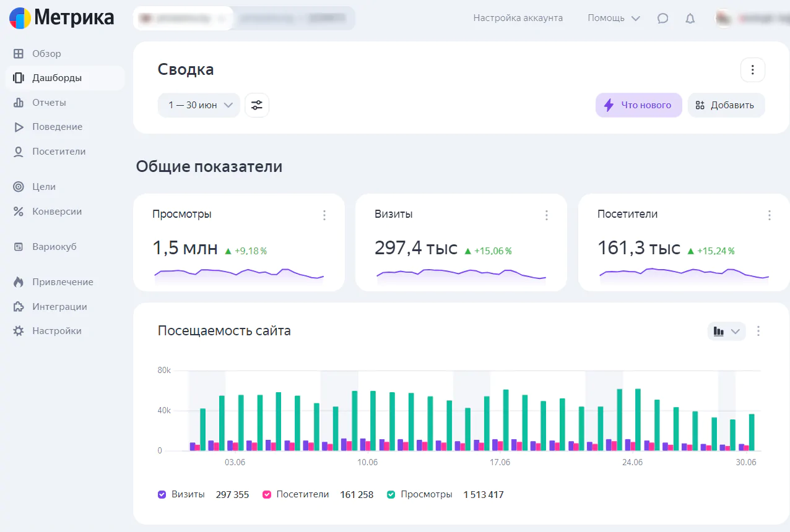Open the Посещаемость сайта widget options menu
This screenshot has width=790, height=532.
point(758,331)
